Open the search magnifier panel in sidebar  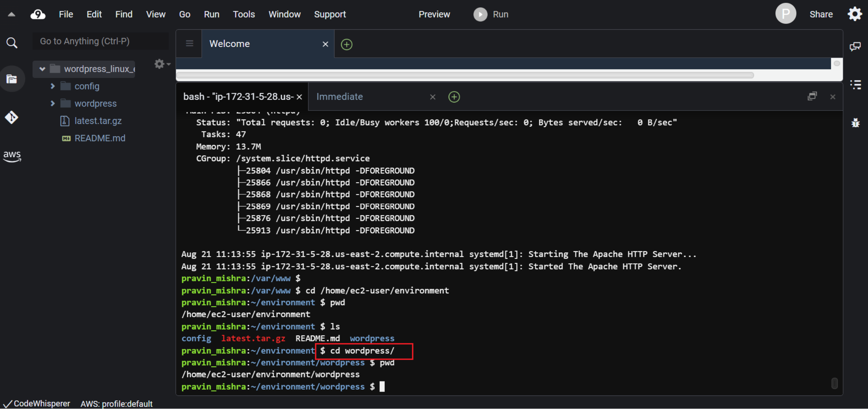tap(12, 43)
